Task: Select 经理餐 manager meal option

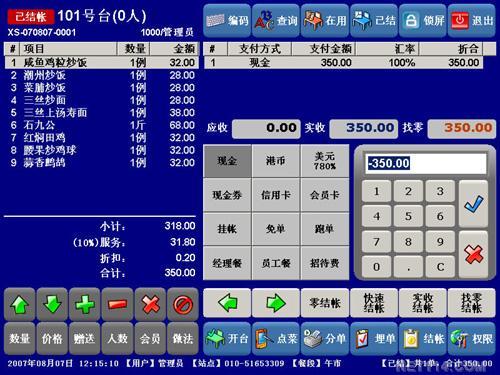Action: click(x=227, y=263)
